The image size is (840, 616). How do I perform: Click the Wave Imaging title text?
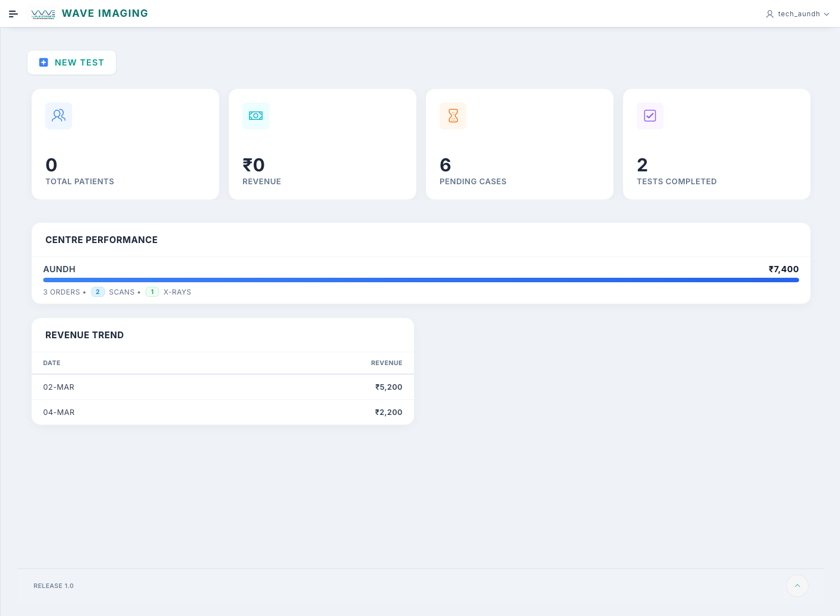pos(105,13)
